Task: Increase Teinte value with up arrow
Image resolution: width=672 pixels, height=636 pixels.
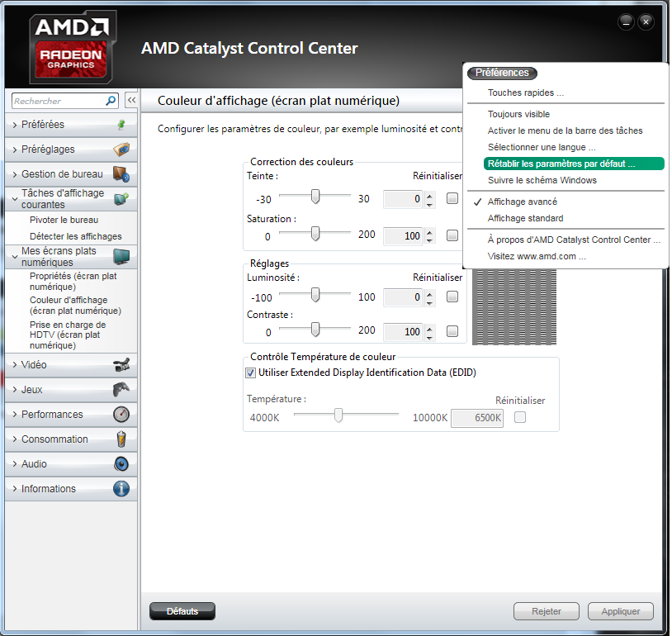Action: click(x=429, y=195)
